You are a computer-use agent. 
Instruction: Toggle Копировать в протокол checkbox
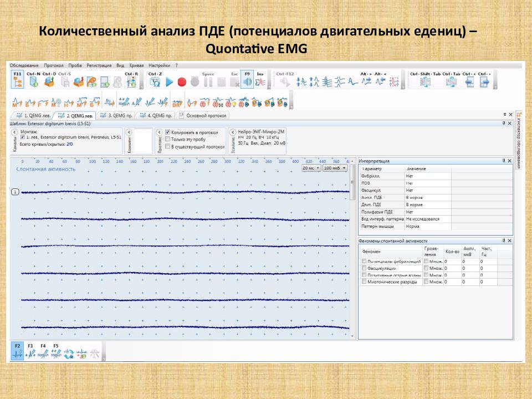point(167,132)
